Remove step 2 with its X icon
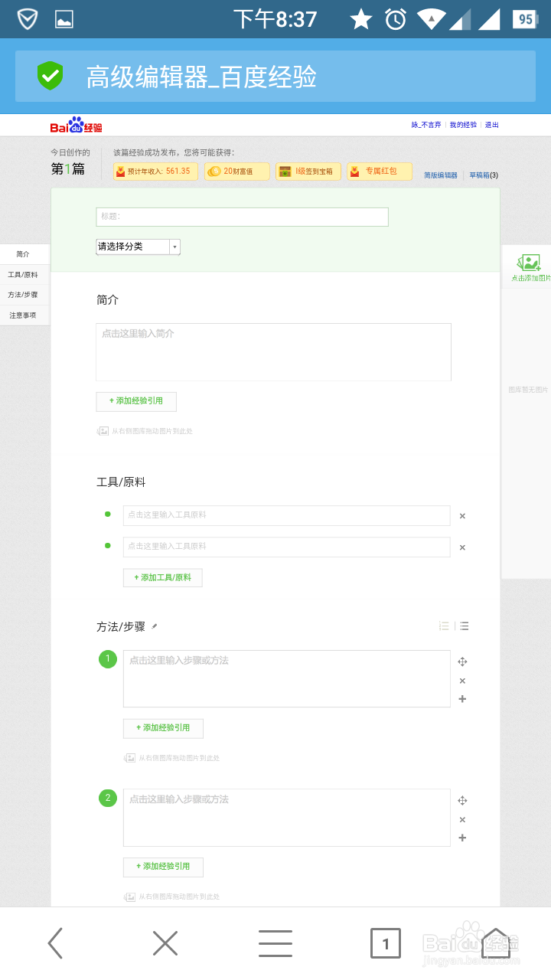The image size is (551, 980). click(x=462, y=820)
